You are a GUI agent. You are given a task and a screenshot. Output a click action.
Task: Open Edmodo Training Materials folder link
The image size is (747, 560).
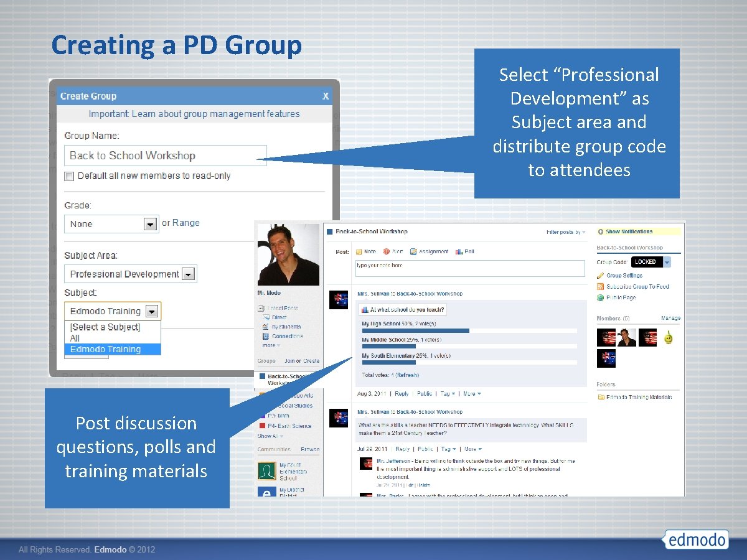point(639,397)
